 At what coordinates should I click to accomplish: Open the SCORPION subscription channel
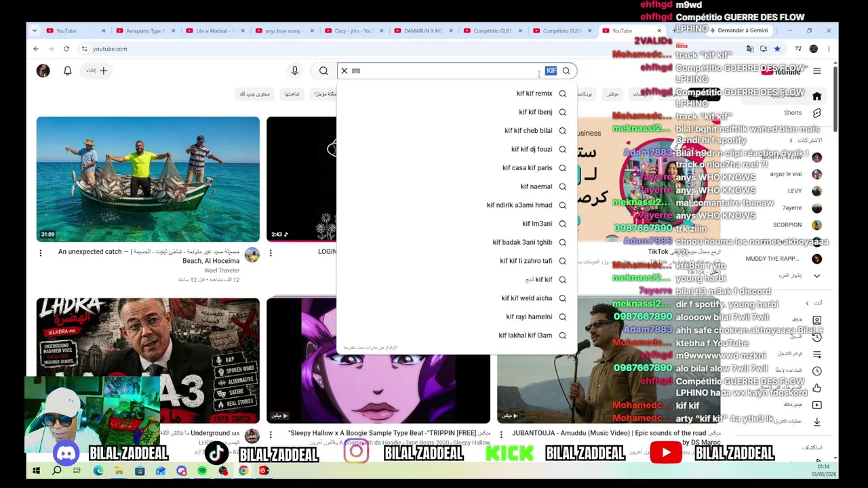[796, 225]
